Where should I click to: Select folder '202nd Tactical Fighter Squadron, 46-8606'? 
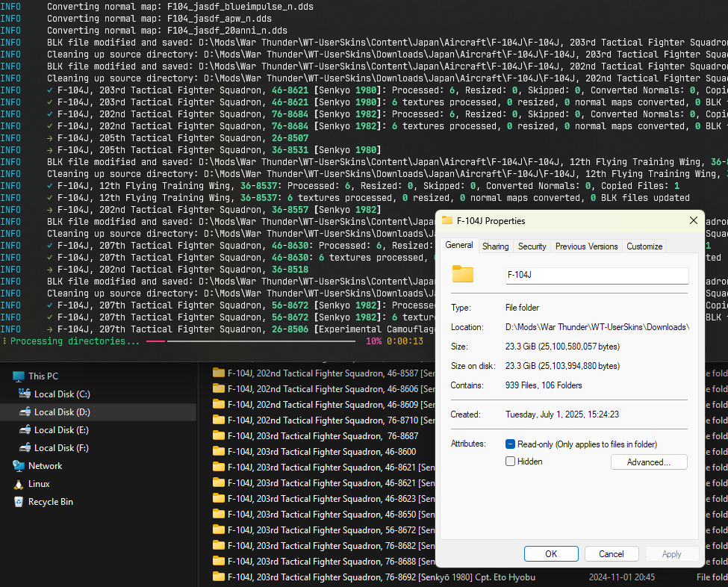(x=332, y=389)
